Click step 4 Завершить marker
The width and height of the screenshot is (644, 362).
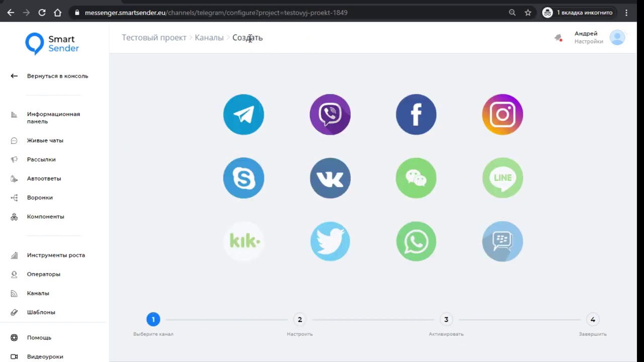pos(593,319)
